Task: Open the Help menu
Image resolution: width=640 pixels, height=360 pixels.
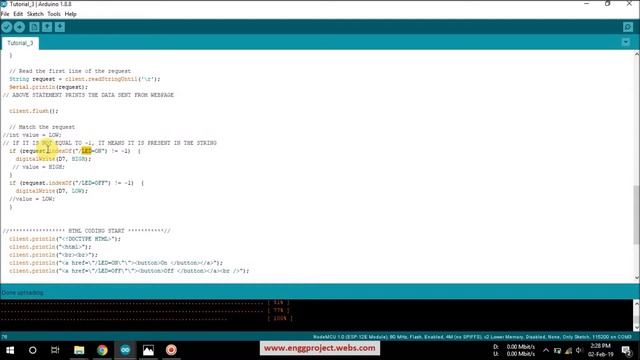Action: pos(71,14)
